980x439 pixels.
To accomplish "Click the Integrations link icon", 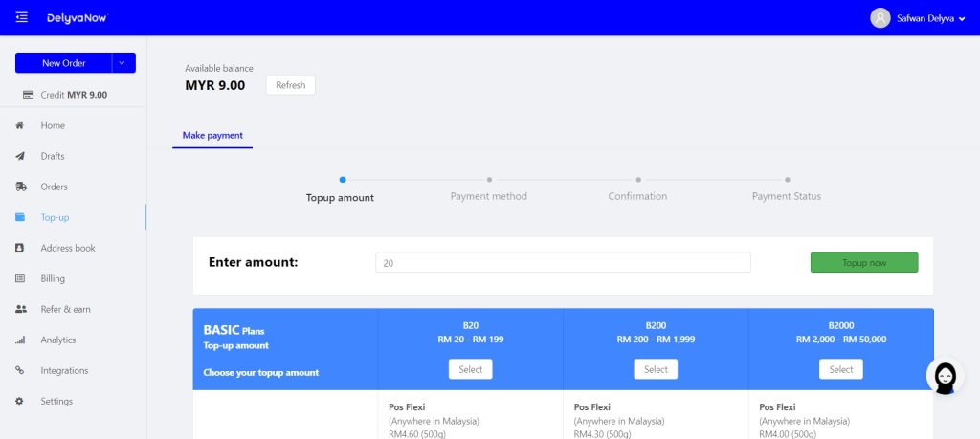I will coord(19,370).
